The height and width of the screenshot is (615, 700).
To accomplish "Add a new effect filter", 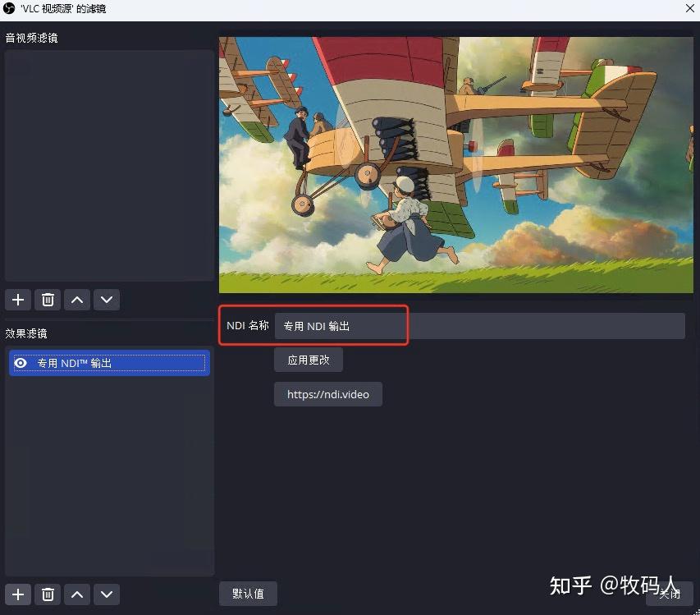I will 17,594.
